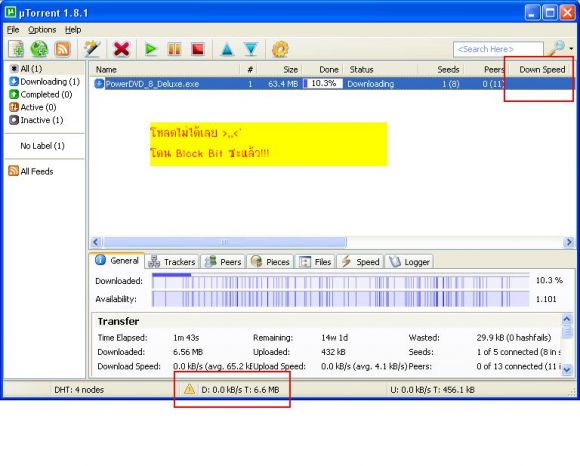Click DHT: 4 nodes in status bar

pyautogui.click(x=79, y=390)
